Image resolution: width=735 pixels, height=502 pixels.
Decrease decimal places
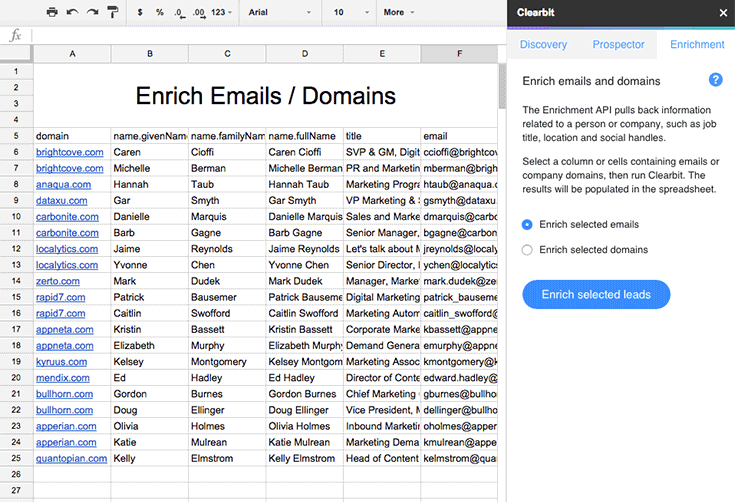click(180, 13)
